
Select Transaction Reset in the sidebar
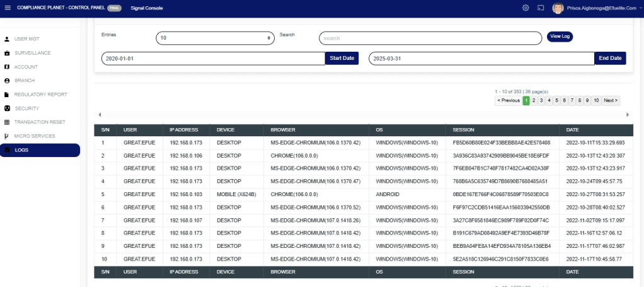point(40,122)
